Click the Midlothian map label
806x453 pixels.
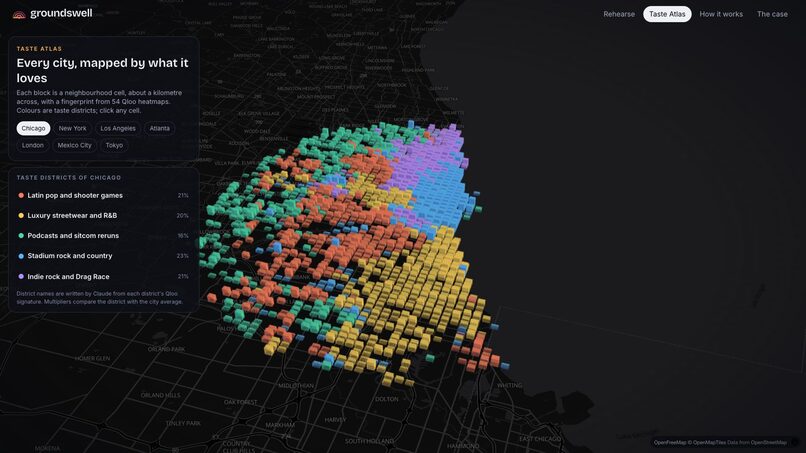296,386
